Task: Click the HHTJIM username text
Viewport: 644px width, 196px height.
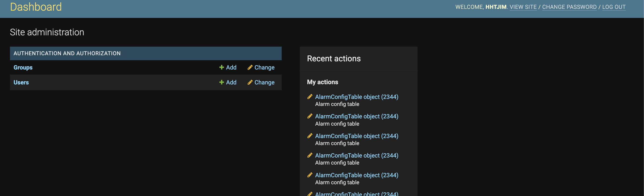Action: click(x=496, y=7)
